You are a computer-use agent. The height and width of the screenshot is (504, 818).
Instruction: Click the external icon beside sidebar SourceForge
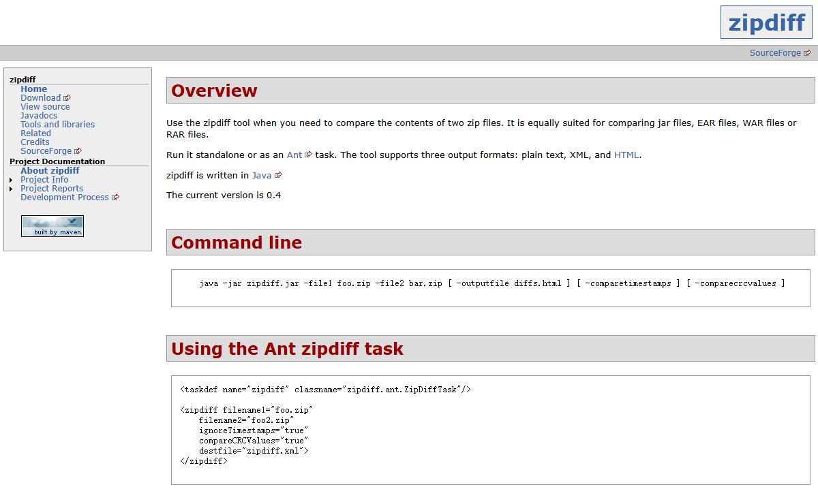click(78, 151)
